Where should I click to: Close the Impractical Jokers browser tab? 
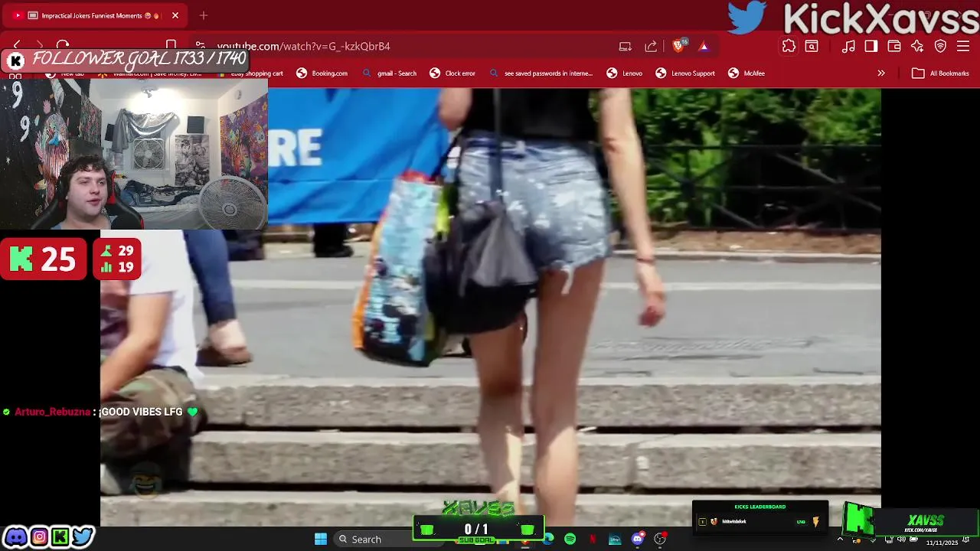tap(175, 15)
